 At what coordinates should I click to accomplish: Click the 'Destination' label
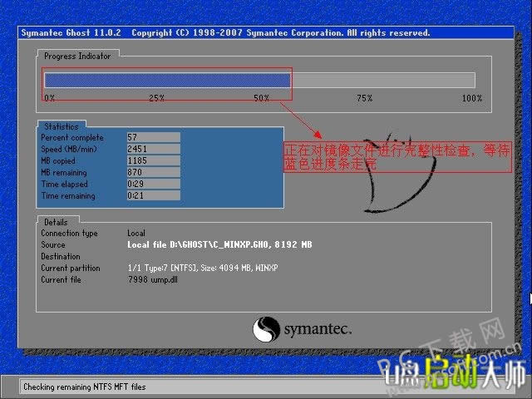pyautogui.click(x=61, y=256)
